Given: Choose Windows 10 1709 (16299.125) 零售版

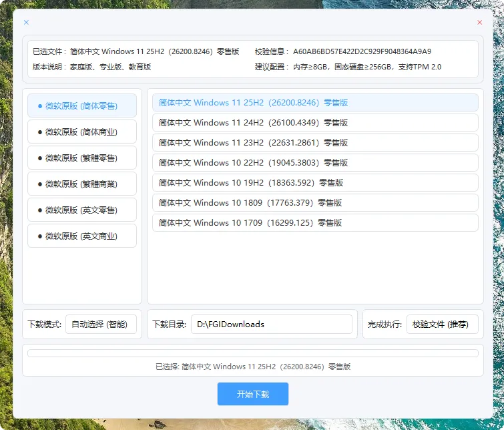Looking at the screenshot, I should [x=315, y=222].
